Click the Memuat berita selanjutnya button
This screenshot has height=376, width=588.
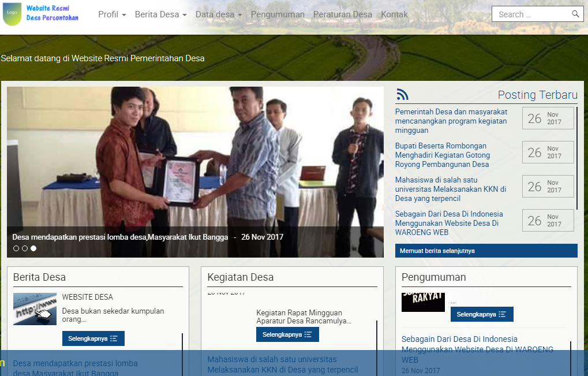pos(486,251)
